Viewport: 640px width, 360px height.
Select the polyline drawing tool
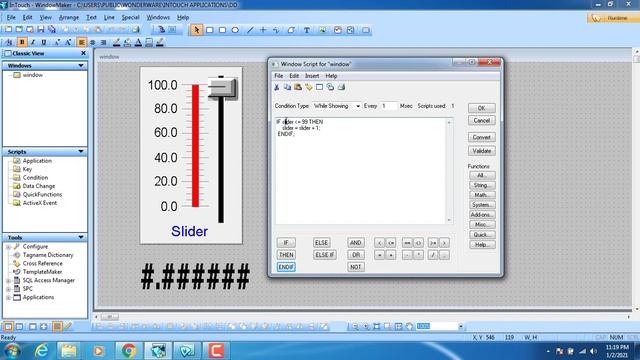[x=277, y=30]
